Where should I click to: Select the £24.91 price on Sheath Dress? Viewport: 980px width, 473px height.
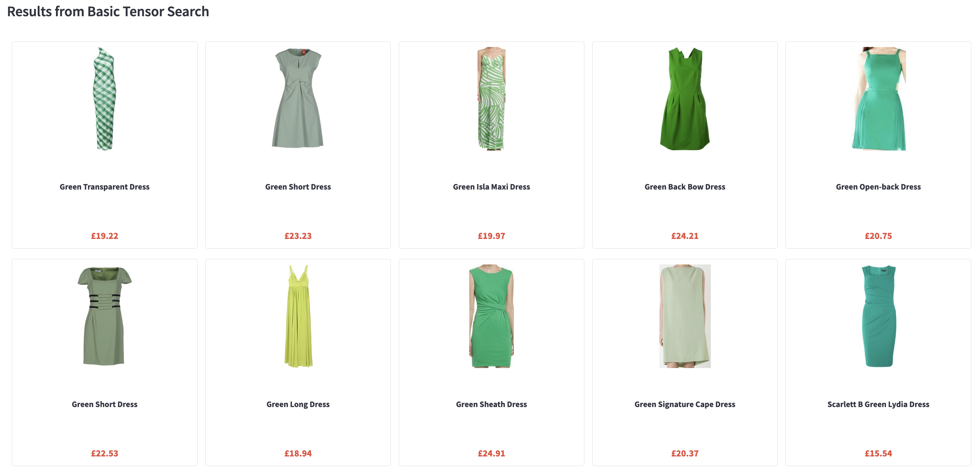[x=491, y=453]
